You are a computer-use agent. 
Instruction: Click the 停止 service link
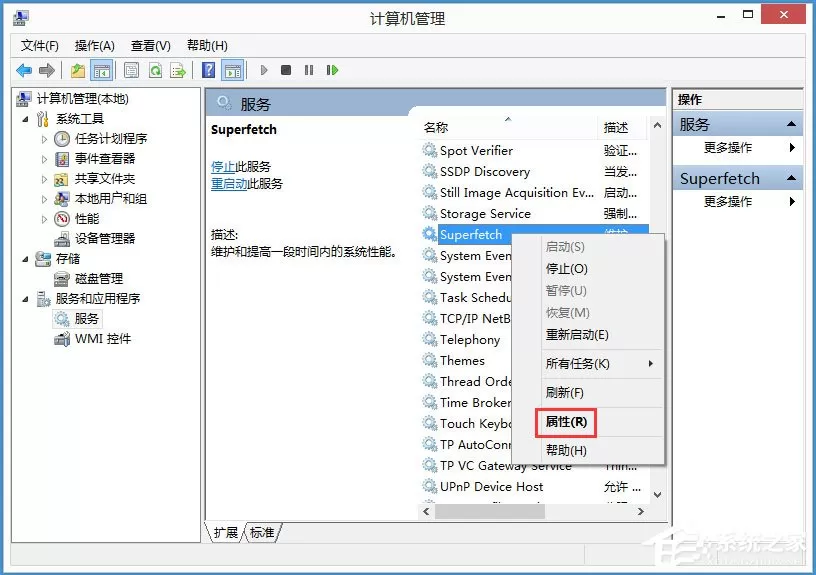(x=223, y=167)
